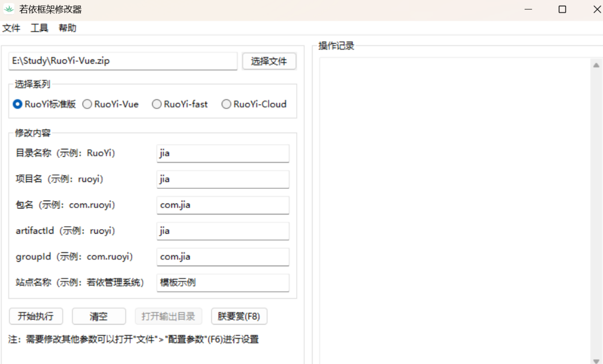
Task: Click the 目录名称（示例：RuoYi）label
Action: (65, 153)
